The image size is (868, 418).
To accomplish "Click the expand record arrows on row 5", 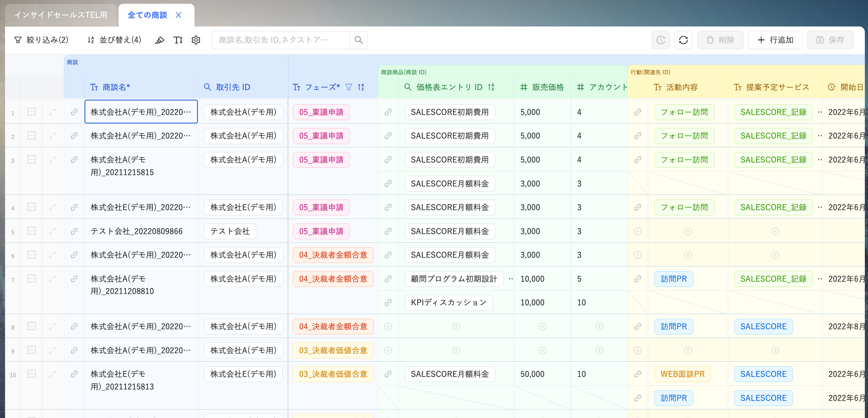I will [53, 231].
